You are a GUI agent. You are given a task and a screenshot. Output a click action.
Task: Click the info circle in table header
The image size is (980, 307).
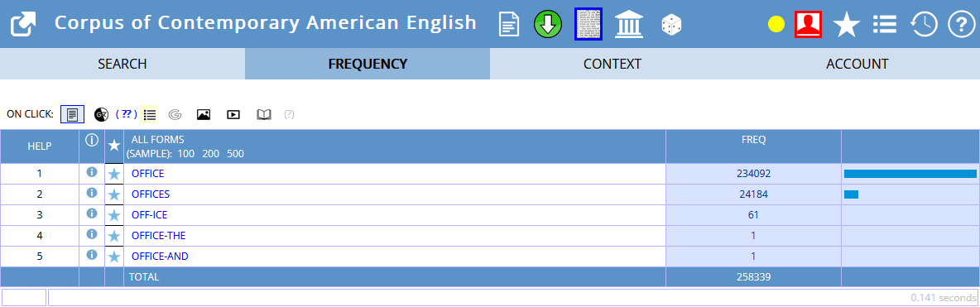click(91, 140)
